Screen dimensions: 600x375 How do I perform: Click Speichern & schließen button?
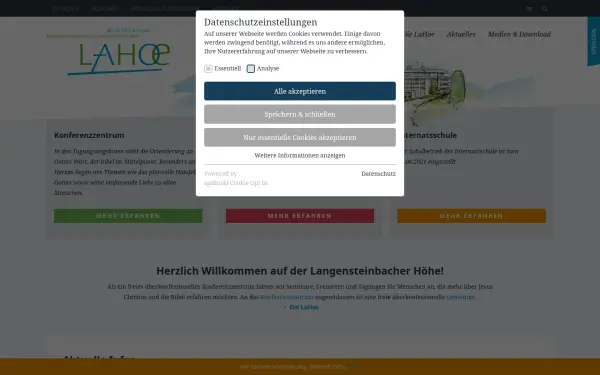click(x=300, y=114)
